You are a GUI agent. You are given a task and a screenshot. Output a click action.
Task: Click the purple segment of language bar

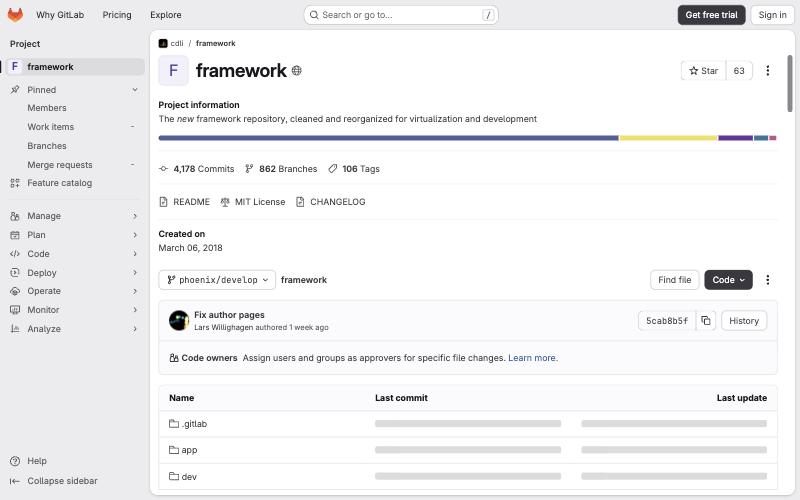pos(735,138)
